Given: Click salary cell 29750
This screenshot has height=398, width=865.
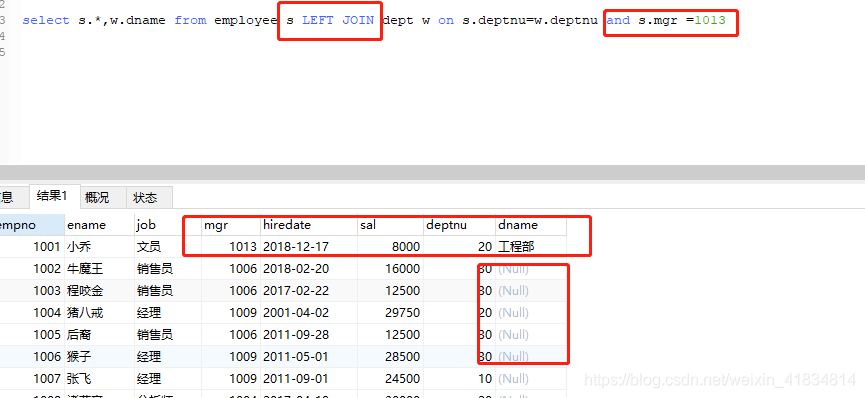Looking at the screenshot, I should tap(391, 313).
